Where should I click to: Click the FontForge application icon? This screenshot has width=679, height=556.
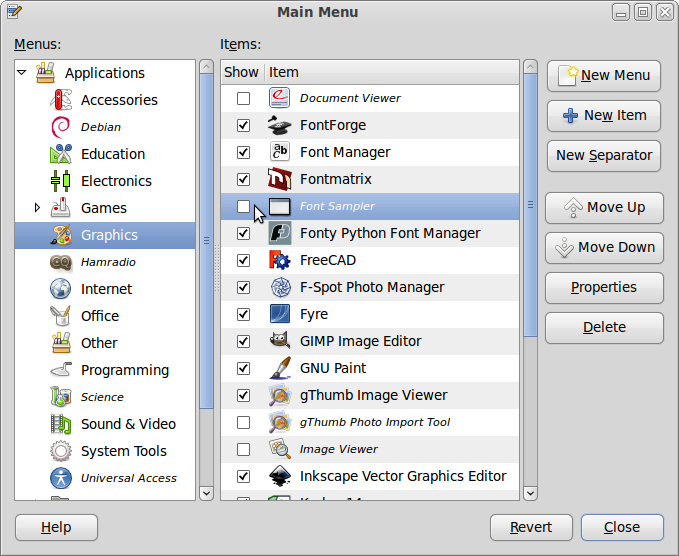[280, 125]
